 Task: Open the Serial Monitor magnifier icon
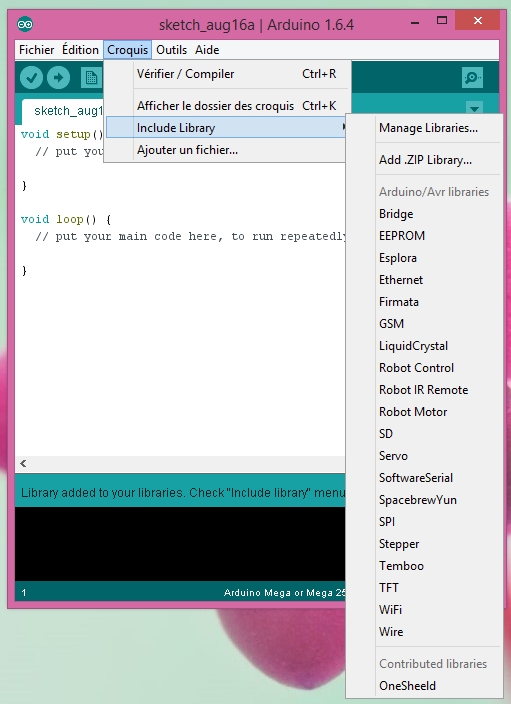(472, 78)
